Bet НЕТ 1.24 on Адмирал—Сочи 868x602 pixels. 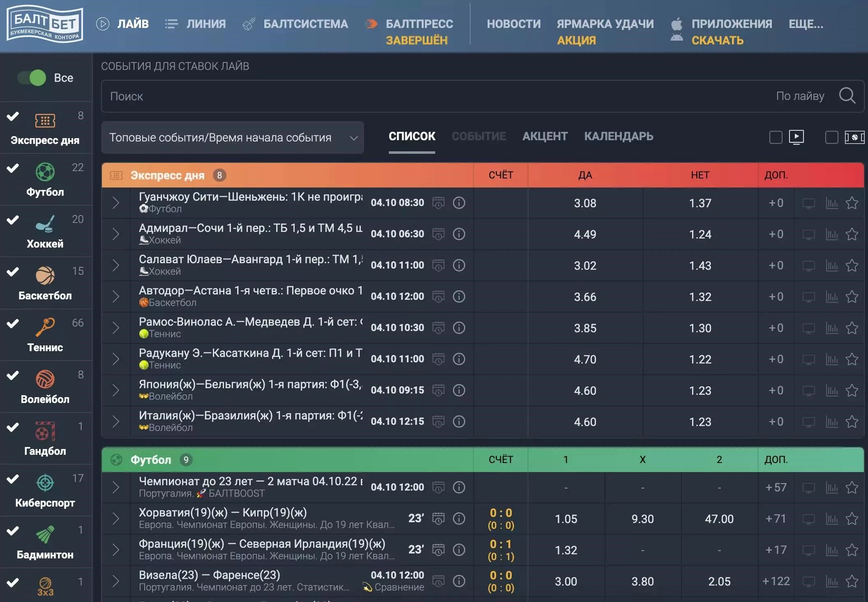tap(700, 234)
